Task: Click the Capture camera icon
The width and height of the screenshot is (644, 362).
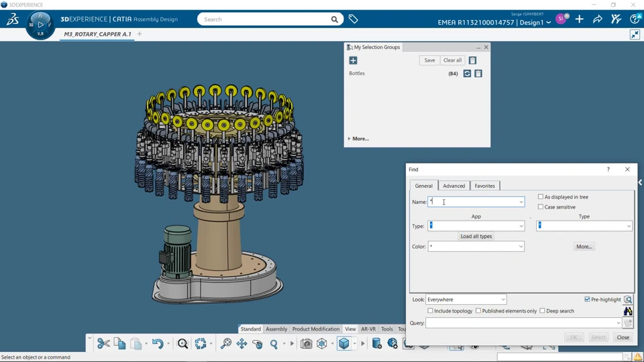Action: pyautogui.click(x=306, y=343)
